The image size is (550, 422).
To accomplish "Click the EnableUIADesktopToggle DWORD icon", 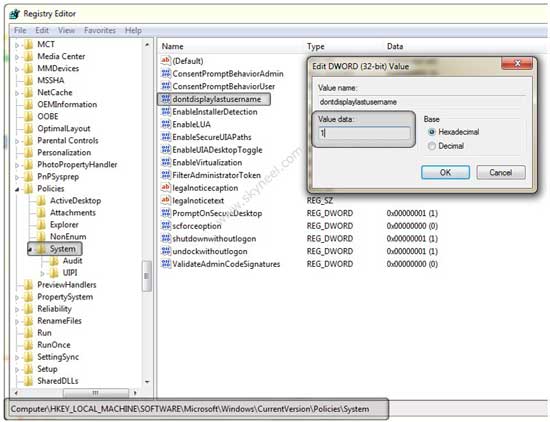I will 166,149.
